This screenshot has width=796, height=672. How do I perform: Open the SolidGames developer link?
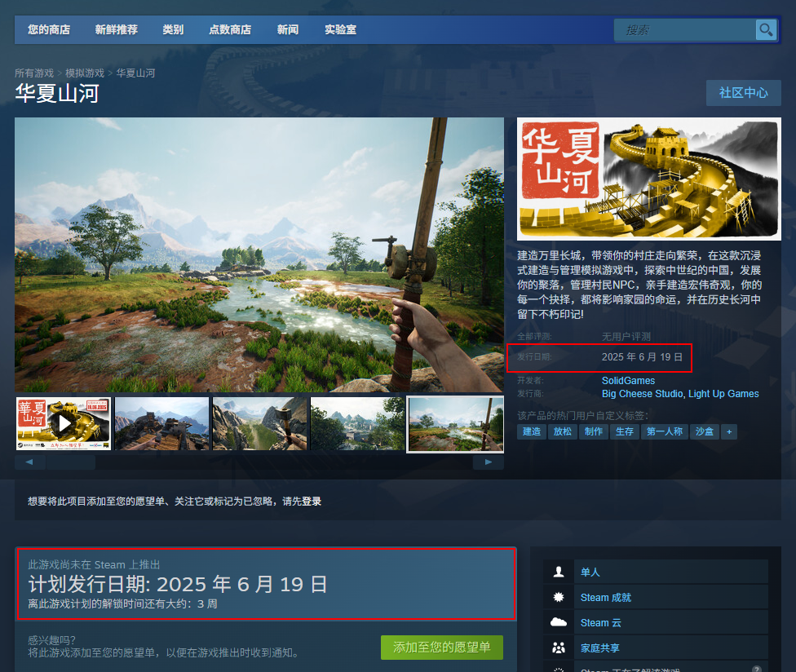628,380
